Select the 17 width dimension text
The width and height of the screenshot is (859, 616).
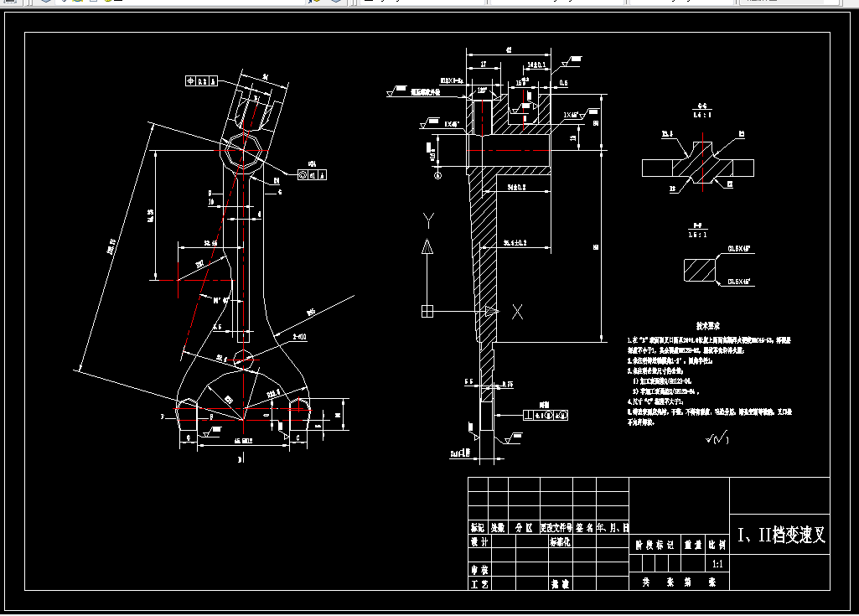point(484,65)
